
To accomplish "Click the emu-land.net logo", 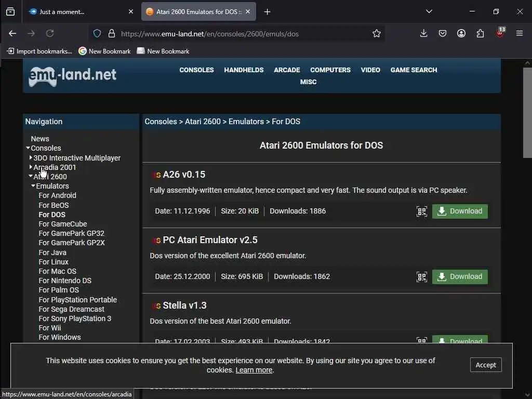I will tap(72, 76).
